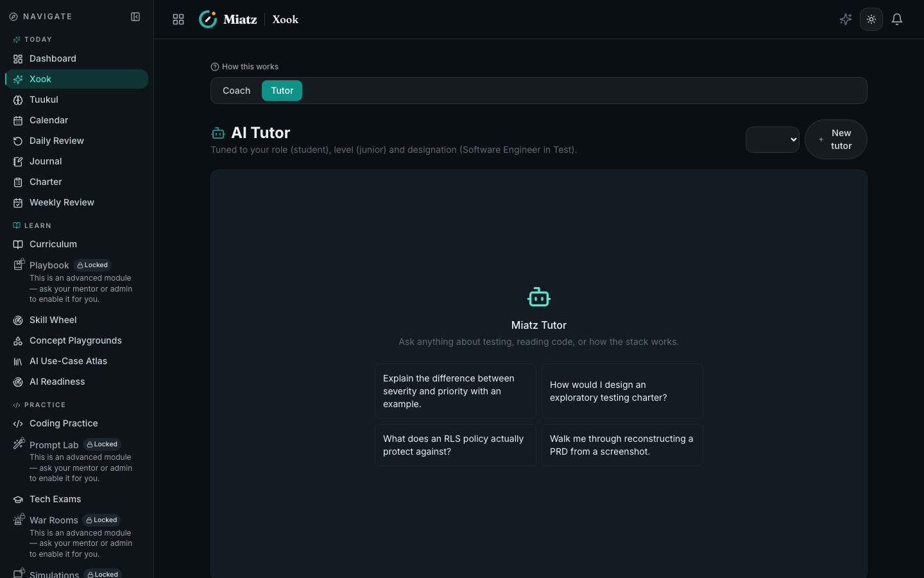Click the Locked badge beside War Rooms
Viewport: 924px width, 578px height.
coord(101,520)
